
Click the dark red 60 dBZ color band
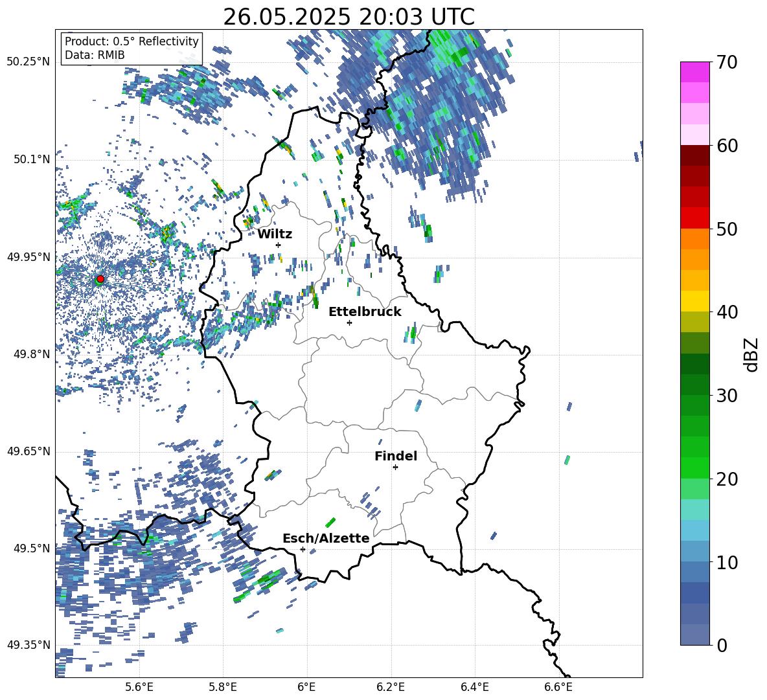694,155
